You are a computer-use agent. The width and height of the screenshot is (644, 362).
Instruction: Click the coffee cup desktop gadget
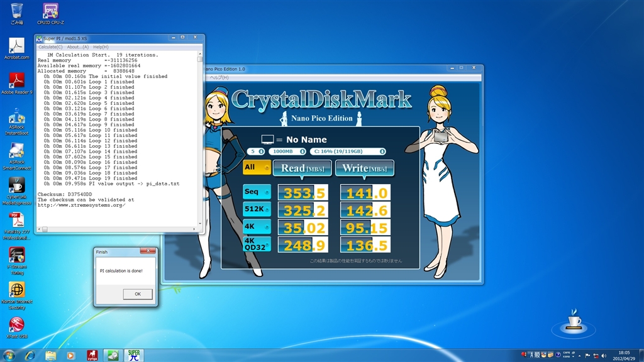pyautogui.click(x=574, y=322)
